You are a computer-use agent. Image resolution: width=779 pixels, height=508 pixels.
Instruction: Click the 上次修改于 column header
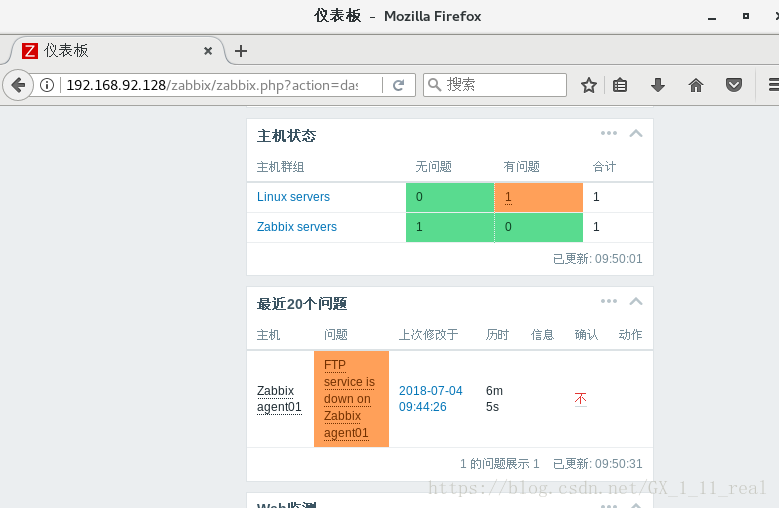428,335
